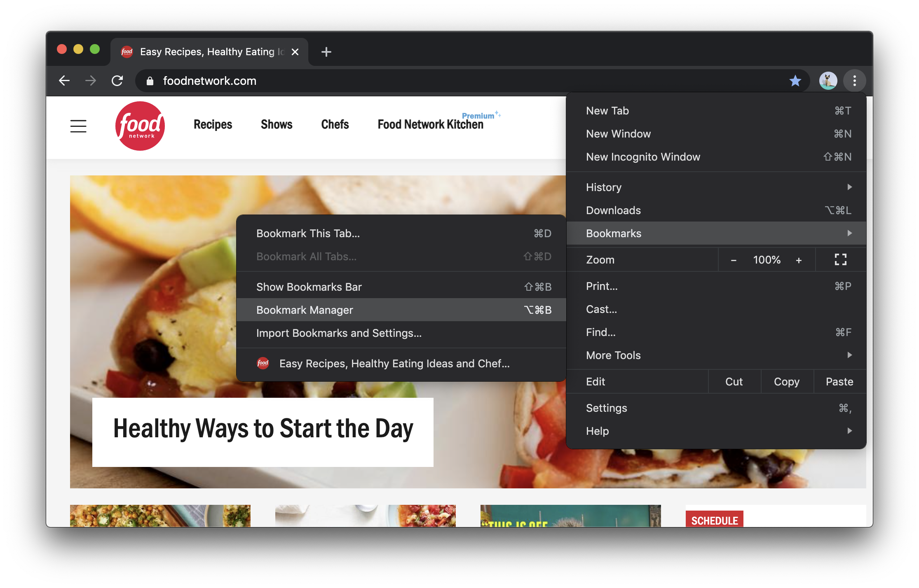Select Import Bookmarks and Settings...

point(401,333)
